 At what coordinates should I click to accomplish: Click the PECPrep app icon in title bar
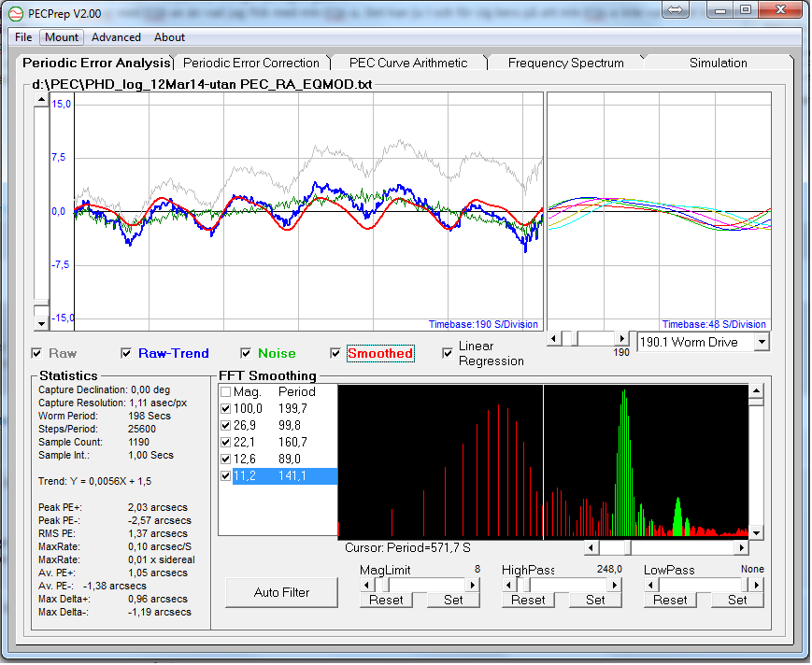pos(16,14)
